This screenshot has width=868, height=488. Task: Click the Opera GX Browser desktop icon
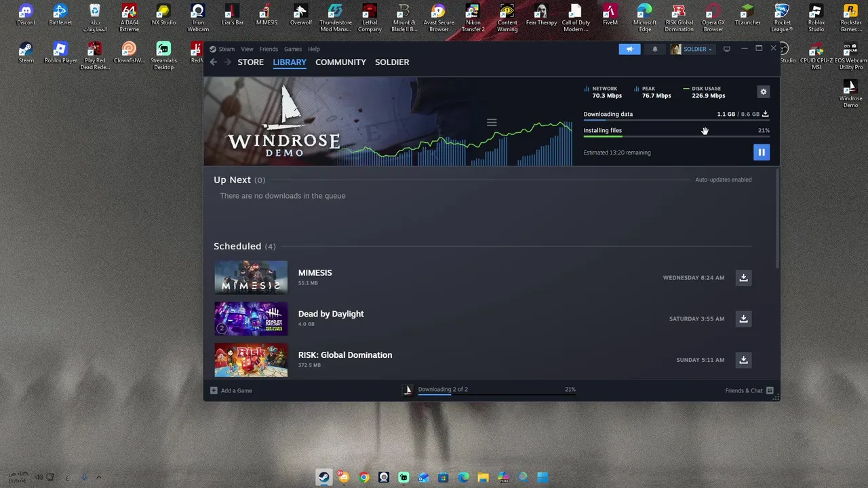pyautogui.click(x=713, y=18)
